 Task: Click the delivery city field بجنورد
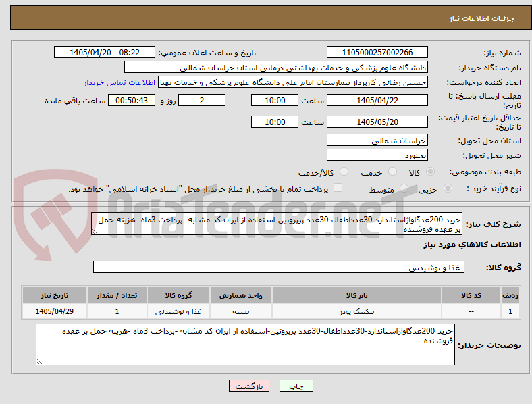pyautogui.click(x=377, y=155)
